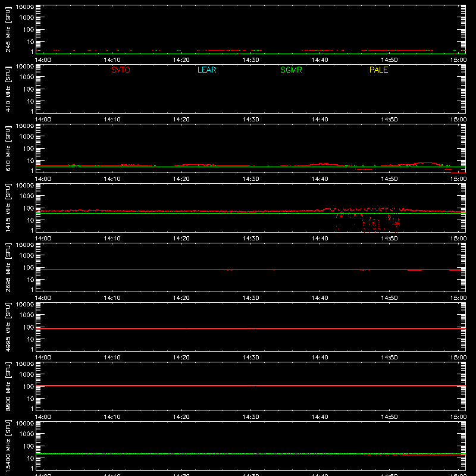Click 14:40 time label under 1415 MHz panel

320,239
